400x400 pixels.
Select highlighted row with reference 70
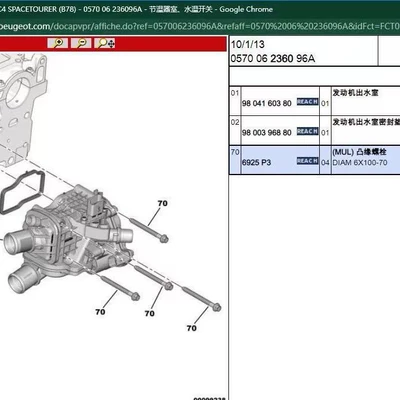coord(315,160)
